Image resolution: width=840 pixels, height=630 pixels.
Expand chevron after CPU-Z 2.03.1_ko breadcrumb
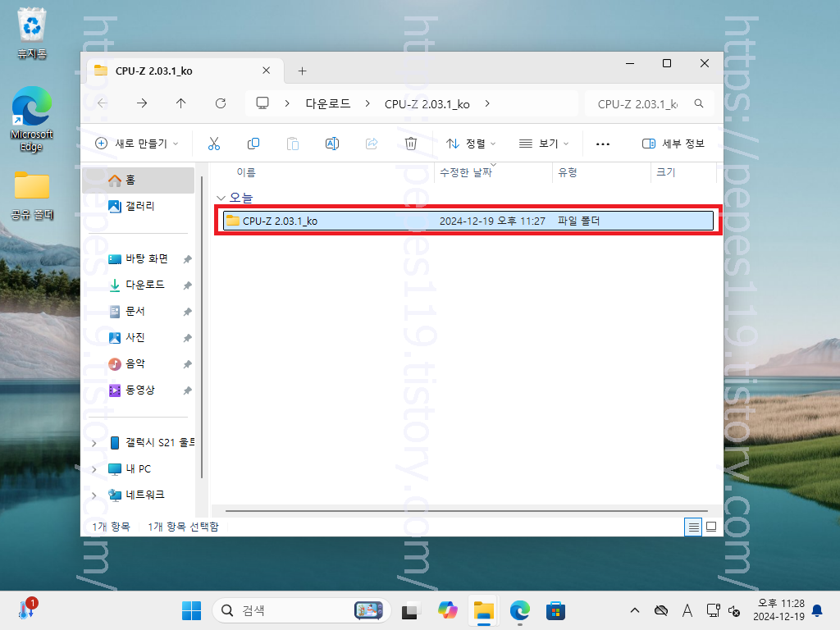(x=487, y=103)
